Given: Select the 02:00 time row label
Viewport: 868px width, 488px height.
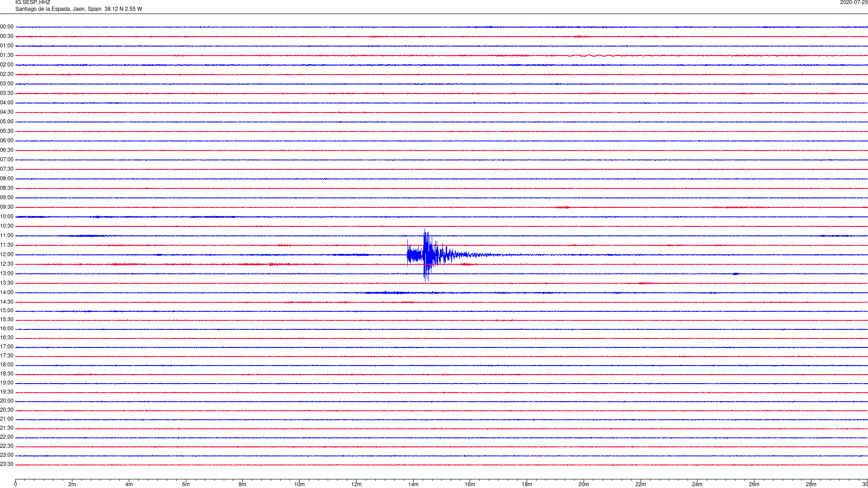Looking at the screenshot, I should (7, 65).
